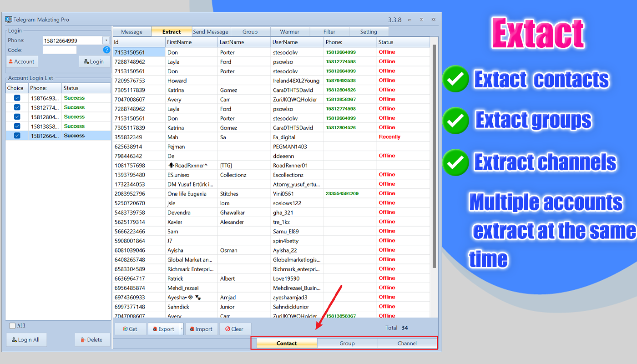The height and width of the screenshot is (364, 637).
Task: Click the username Escollectionz
Action: coord(288,175)
